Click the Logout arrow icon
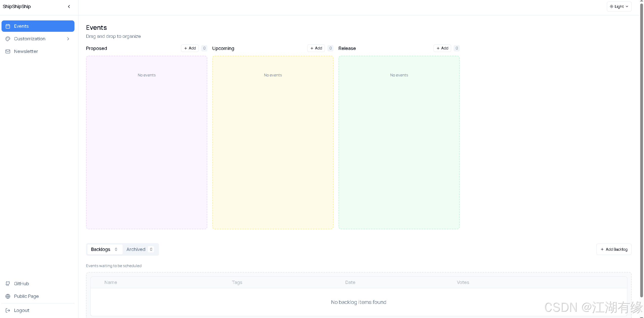Viewport: 644px width, 318px height. click(x=8, y=310)
